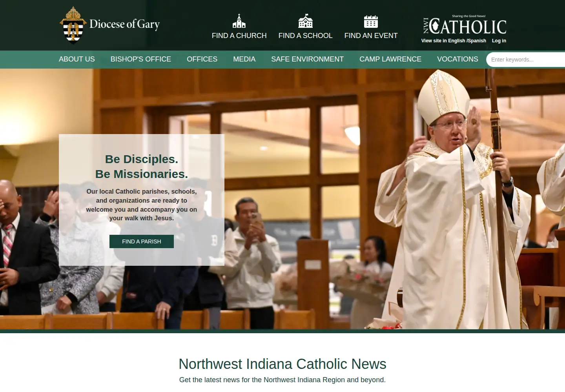The height and width of the screenshot is (392, 565).
Task: Click the Enter keywords search field
Action: coord(526,60)
